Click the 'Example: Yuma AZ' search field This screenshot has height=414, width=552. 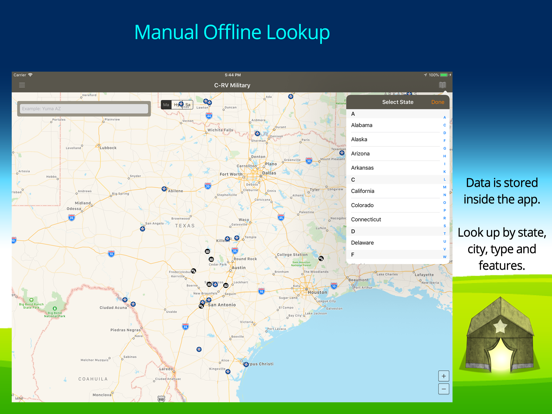point(84,108)
